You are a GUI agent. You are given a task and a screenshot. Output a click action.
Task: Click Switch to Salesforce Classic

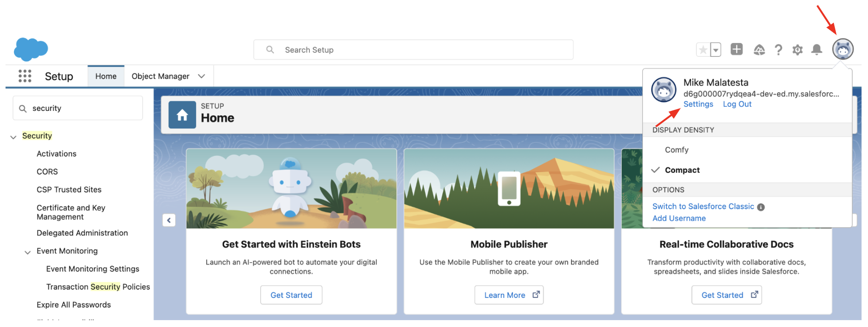click(703, 206)
